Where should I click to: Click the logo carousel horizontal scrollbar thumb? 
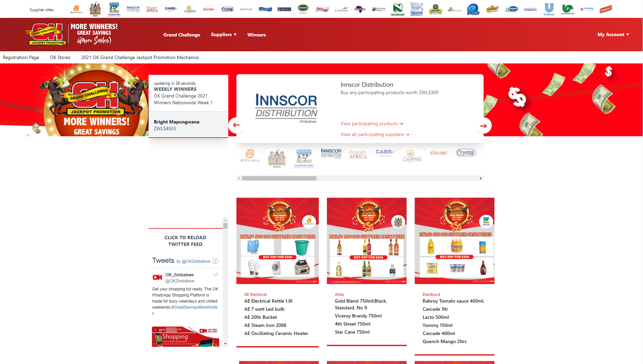pos(279,178)
